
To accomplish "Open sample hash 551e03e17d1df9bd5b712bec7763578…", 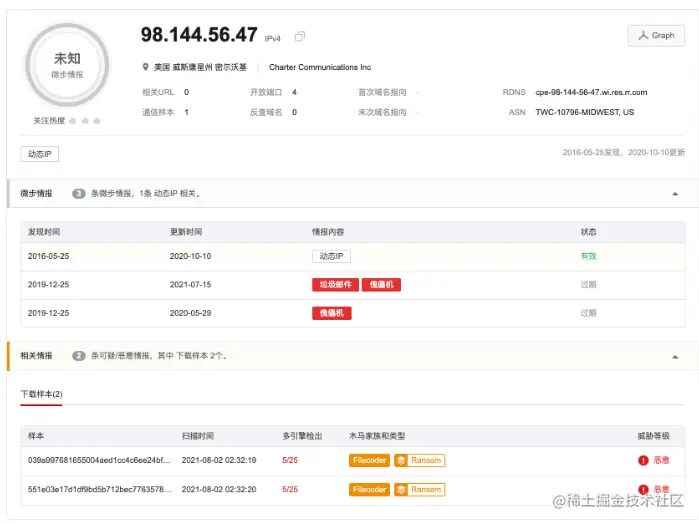I will [x=99, y=489].
